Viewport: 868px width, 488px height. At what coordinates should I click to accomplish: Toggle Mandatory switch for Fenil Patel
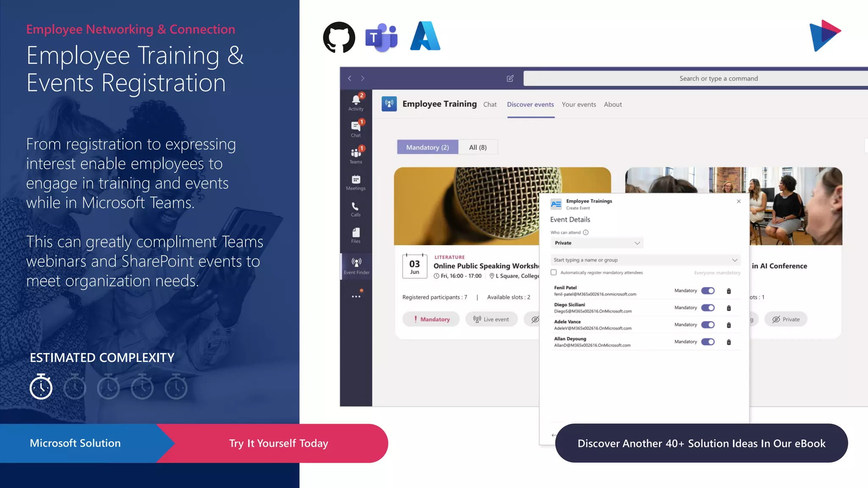(708, 291)
